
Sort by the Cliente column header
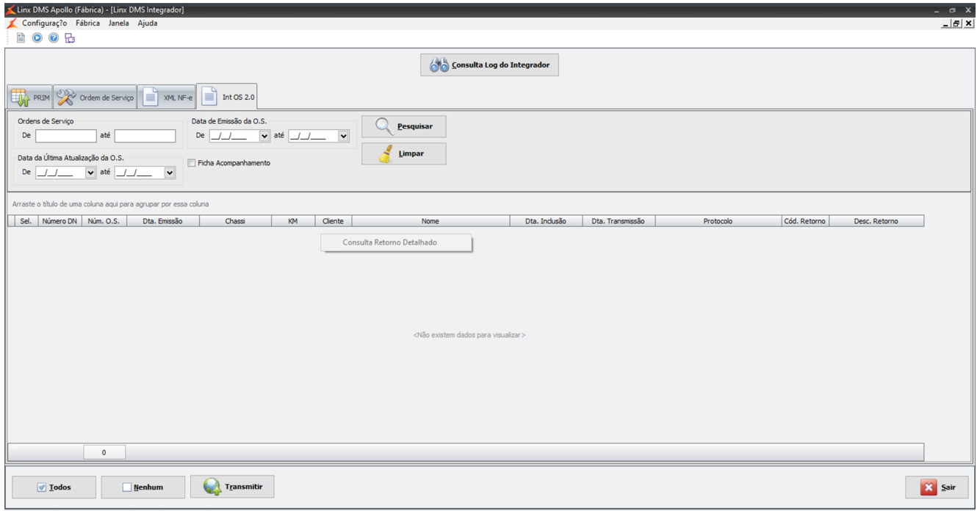[x=334, y=221]
